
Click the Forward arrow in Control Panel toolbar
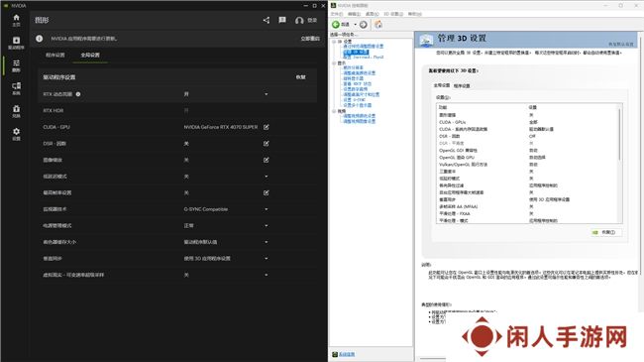coord(363,25)
